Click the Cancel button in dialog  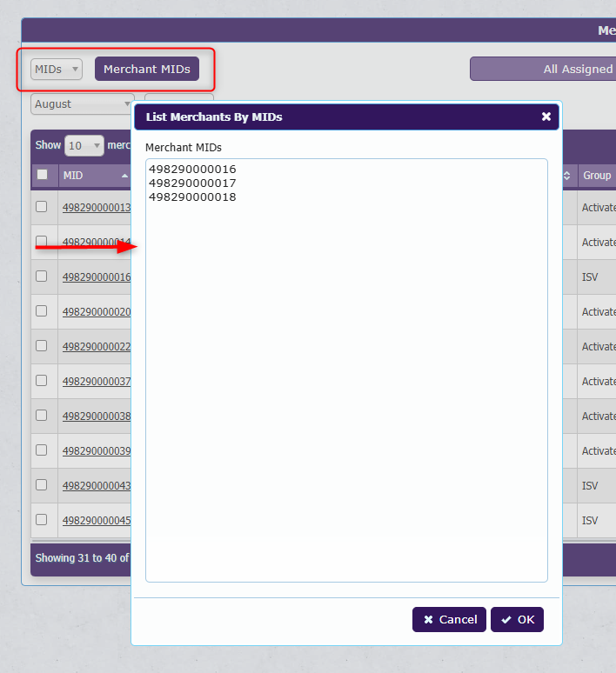449,619
